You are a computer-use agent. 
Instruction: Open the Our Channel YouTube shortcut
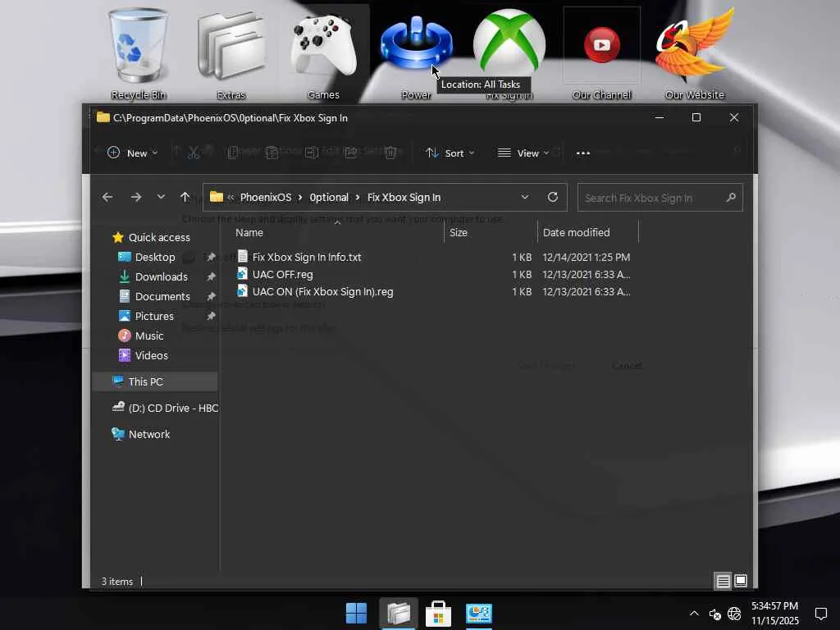601,53
